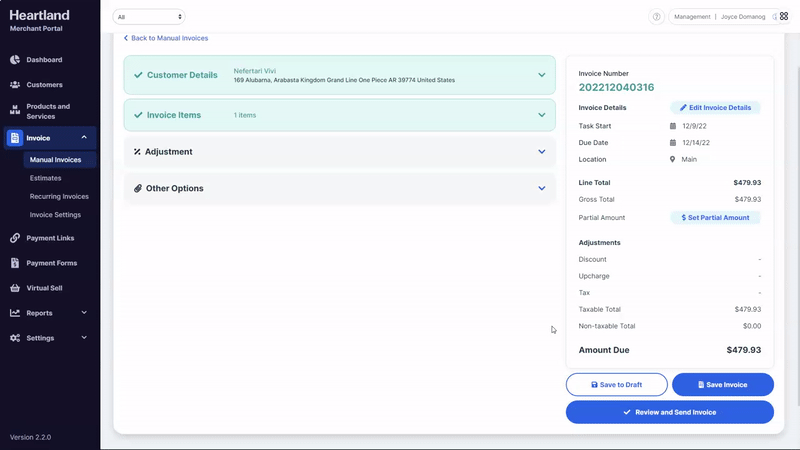The width and height of the screenshot is (800, 450).
Task: Open Products and Services icon
Action: pyautogui.click(x=15, y=110)
